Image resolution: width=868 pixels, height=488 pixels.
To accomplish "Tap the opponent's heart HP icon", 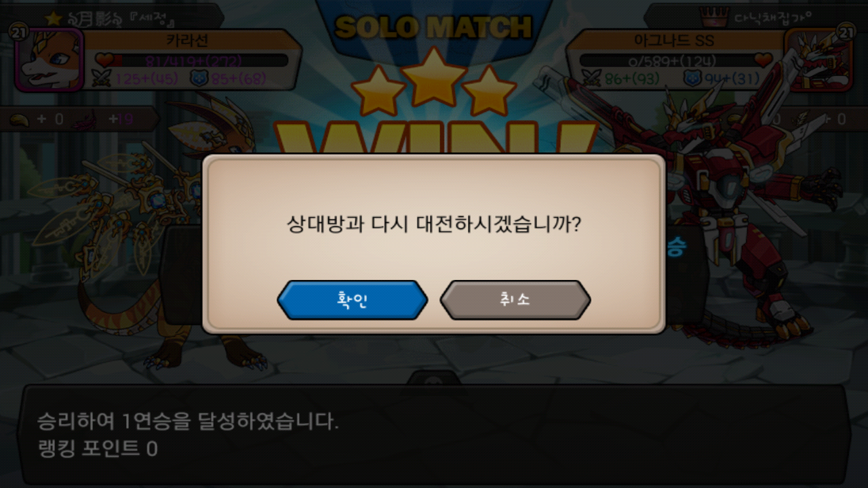I will 764,60.
